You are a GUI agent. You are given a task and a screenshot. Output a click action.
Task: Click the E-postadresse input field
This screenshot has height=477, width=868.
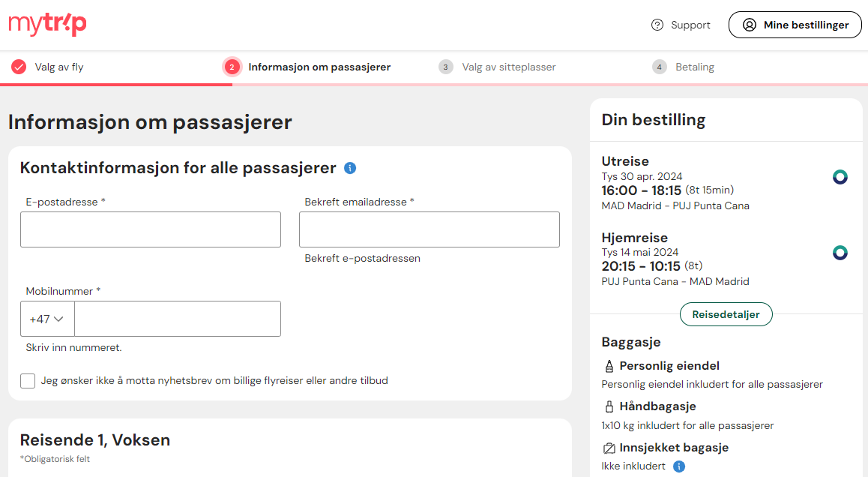click(151, 229)
